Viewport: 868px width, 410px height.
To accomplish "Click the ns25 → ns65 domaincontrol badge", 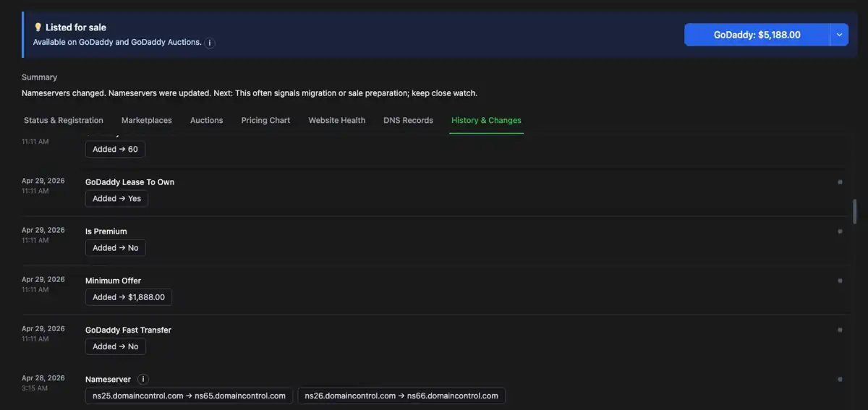I will [x=189, y=396].
